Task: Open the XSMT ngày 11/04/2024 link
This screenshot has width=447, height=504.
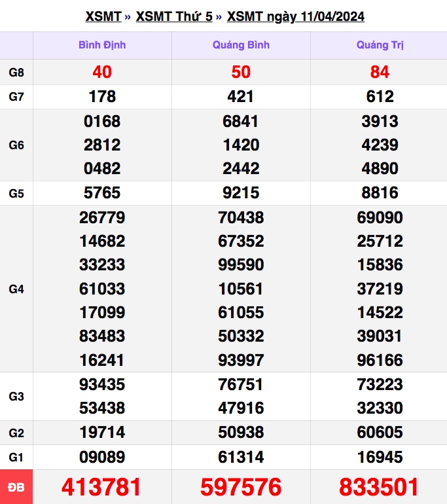Action: pos(296,16)
